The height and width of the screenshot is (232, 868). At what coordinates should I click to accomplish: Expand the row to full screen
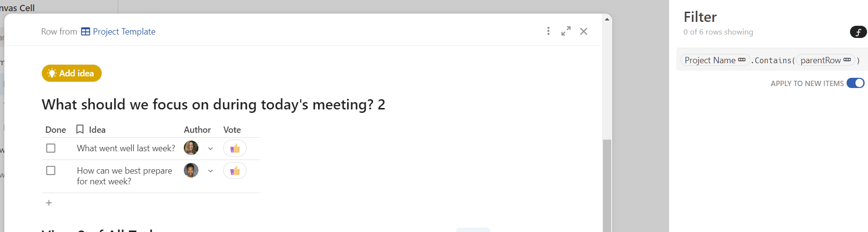click(566, 31)
